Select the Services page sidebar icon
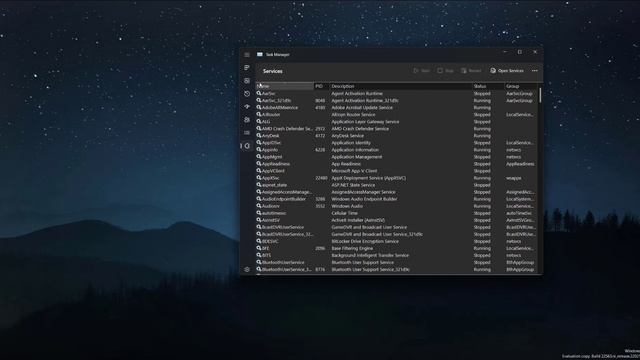Viewport: 640px width, 360px height. click(x=247, y=146)
